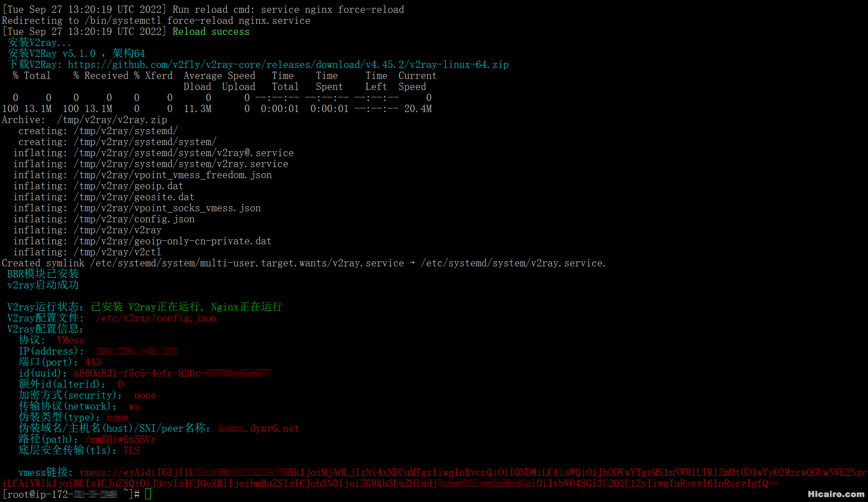Click the port value 443
The width and height of the screenshot is (868, 502).
[93, 362]
